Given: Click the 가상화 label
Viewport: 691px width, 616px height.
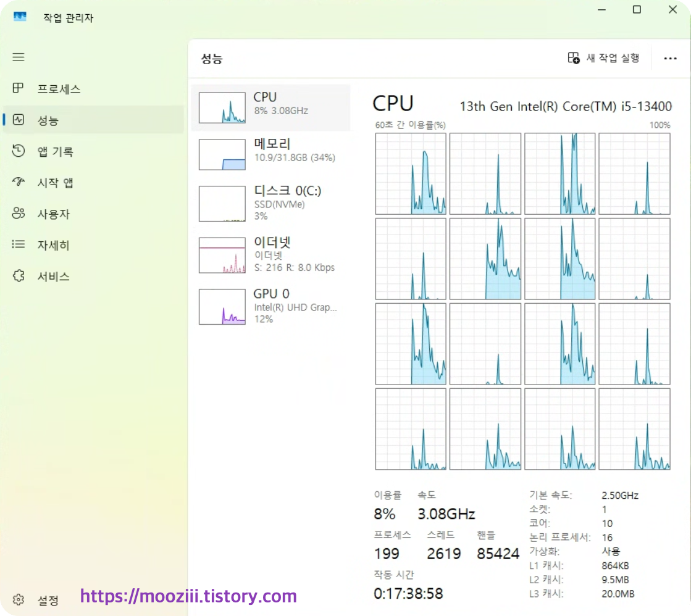Looking at the screenshot, I should [x=544, y=551].
